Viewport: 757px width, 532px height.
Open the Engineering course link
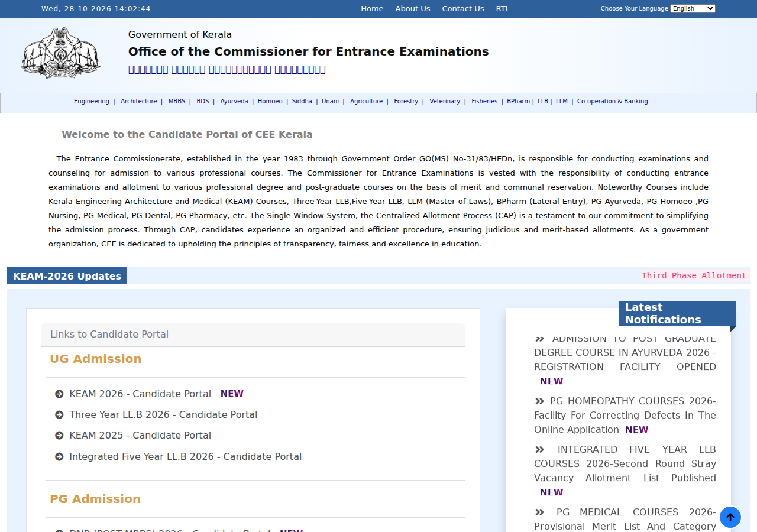pos(92,102)
